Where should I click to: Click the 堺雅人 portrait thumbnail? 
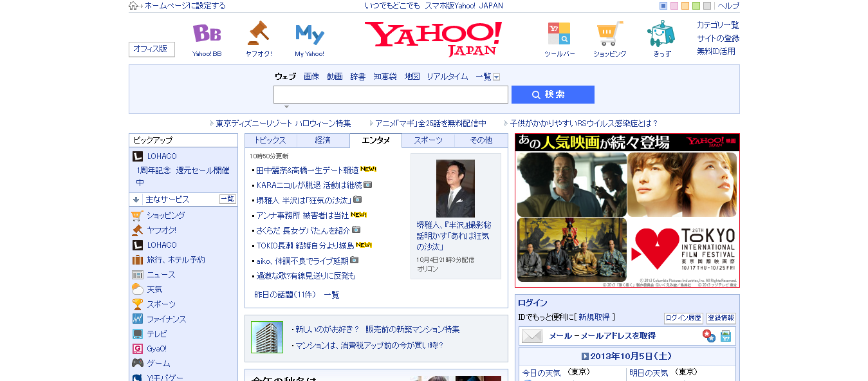pyautogui.click(x=456, y=189)
